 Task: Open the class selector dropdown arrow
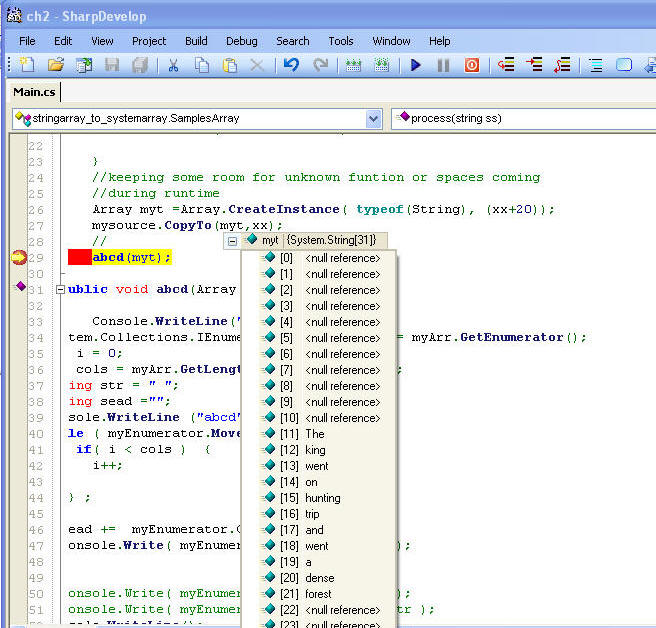374,118
